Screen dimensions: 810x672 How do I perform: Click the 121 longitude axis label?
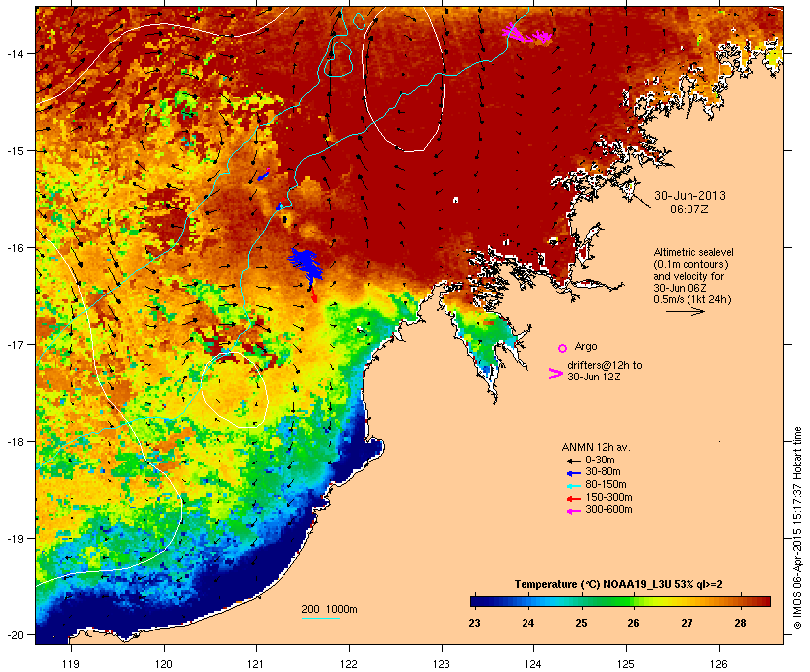pyautogui.click(x=256, y=664)
